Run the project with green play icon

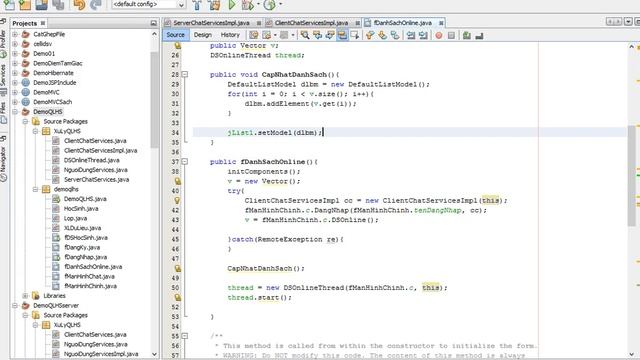231,4
